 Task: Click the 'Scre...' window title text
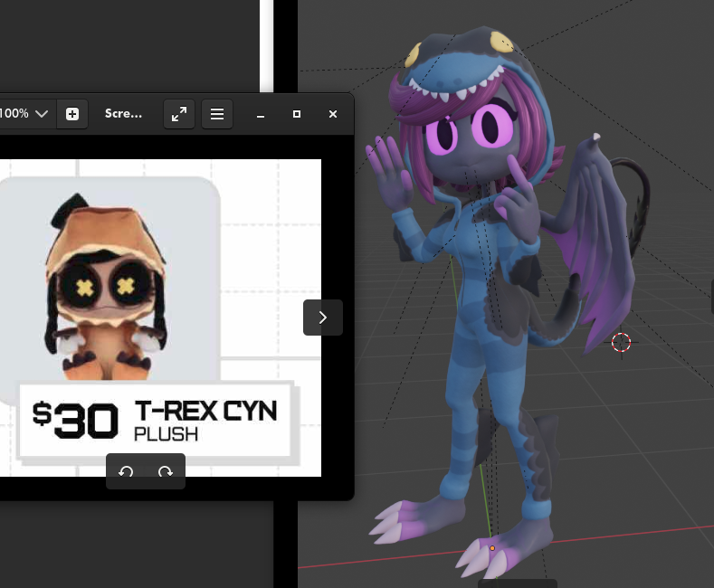point(123,114)
